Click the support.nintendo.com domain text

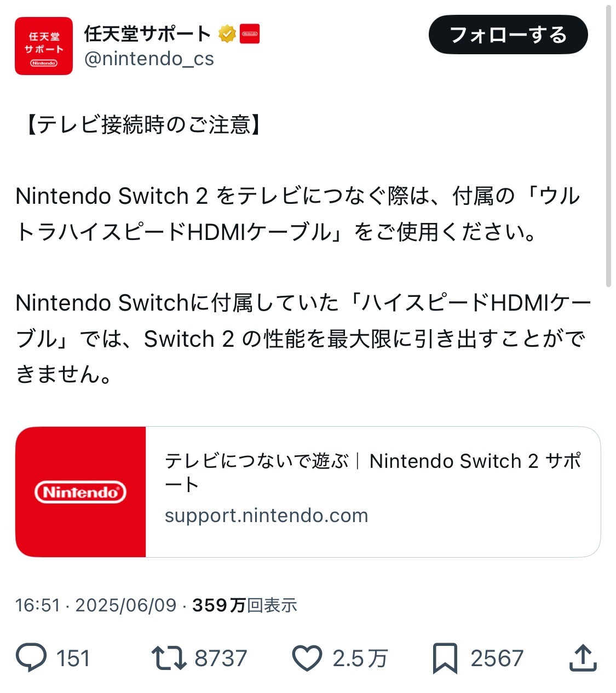pyautogui.click(x=266, y=516)
